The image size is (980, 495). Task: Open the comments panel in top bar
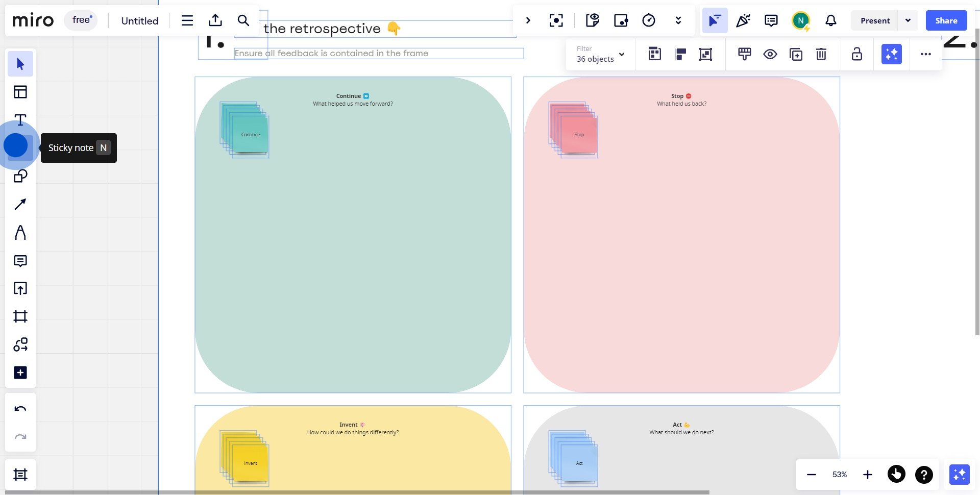771,20
